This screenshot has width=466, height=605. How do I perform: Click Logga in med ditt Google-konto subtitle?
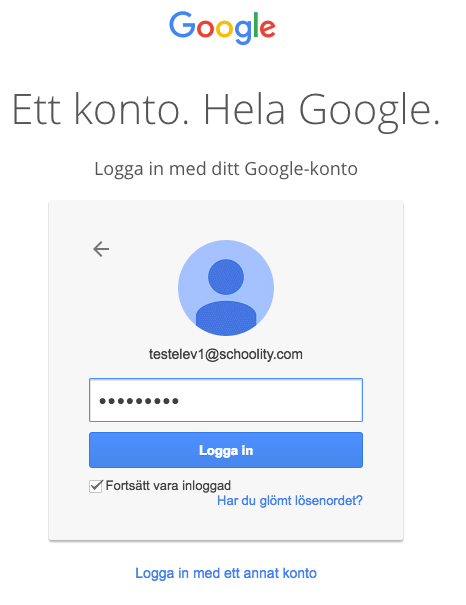226,169
